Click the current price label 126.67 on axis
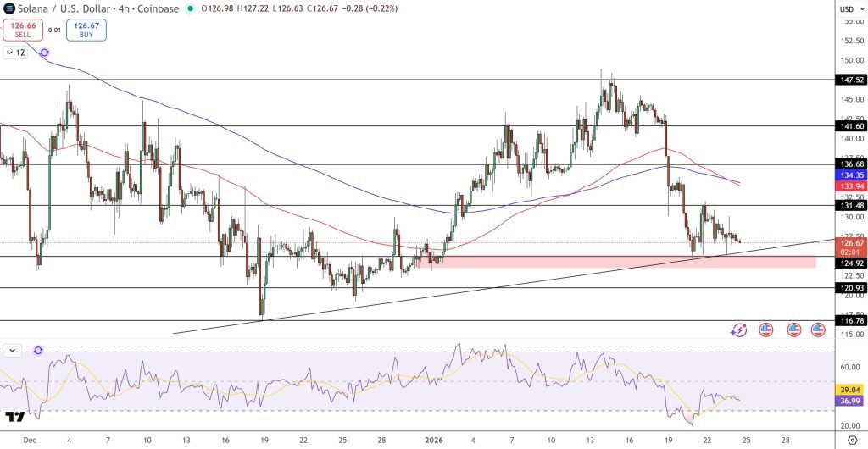 point(851,242)
